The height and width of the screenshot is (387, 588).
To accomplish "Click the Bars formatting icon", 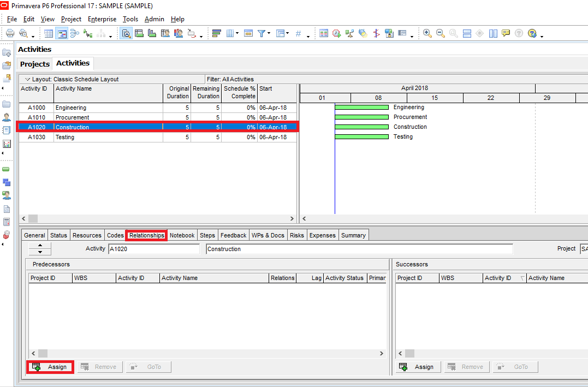I will 216,33.
